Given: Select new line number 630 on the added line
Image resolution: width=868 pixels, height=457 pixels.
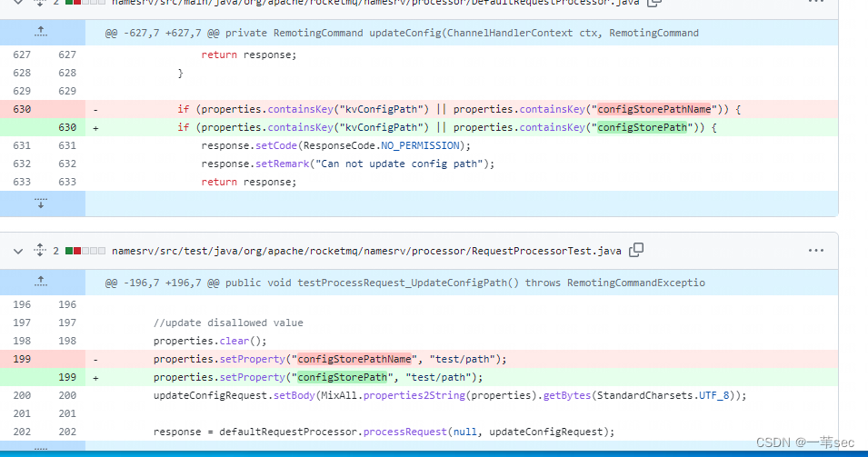Looking at the screenshot, I should (67, 127).
